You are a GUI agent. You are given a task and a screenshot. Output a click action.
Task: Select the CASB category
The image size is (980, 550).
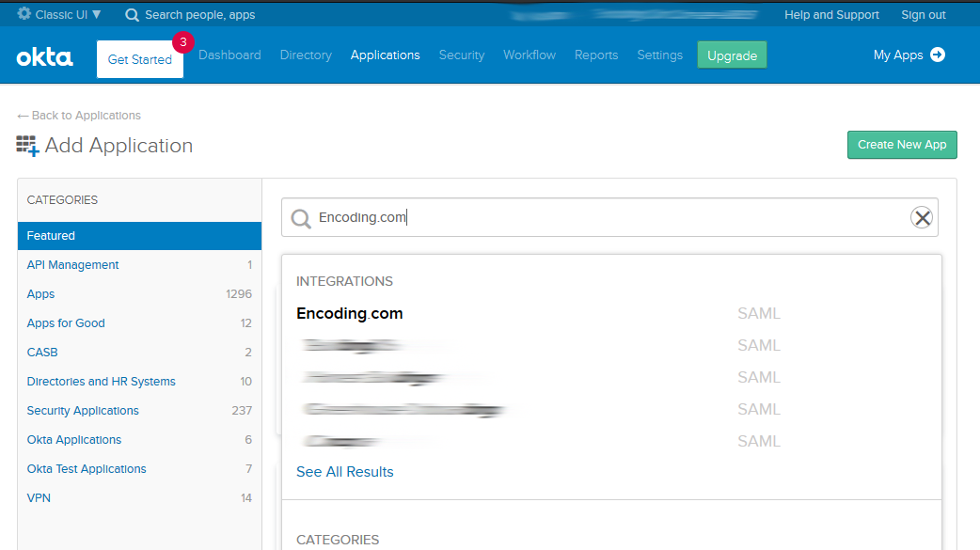[x=42, y=353]
